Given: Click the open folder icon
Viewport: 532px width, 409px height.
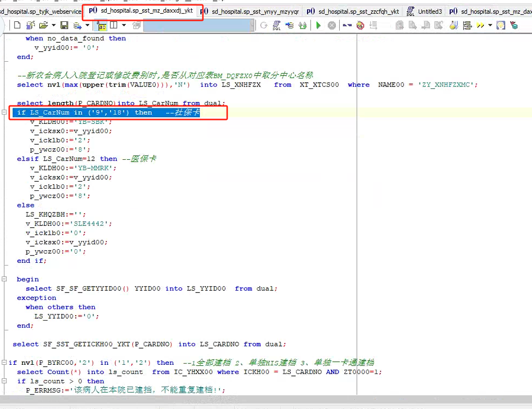Looking at the screenshot, I should point(43,25).
